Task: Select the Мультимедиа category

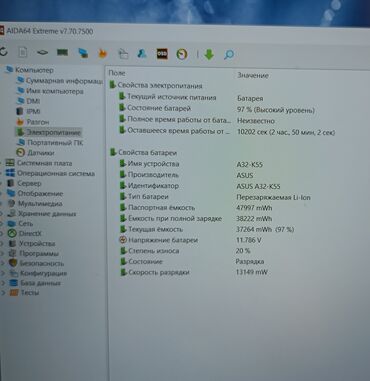Action: click(35, 203)
